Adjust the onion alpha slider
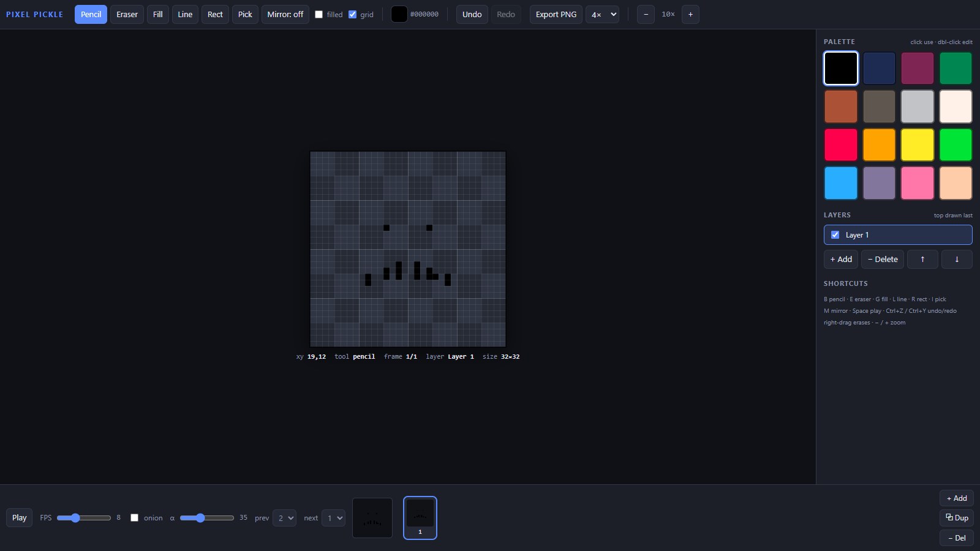The image size is (980, 551). point(207,518)
